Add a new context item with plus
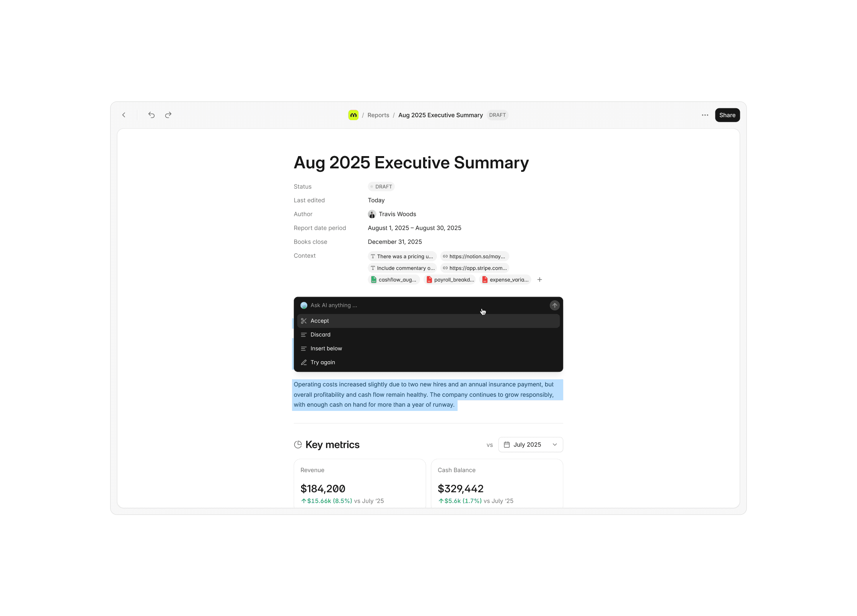The height and width of the screenshot is (616, 857). pos(539,280)
